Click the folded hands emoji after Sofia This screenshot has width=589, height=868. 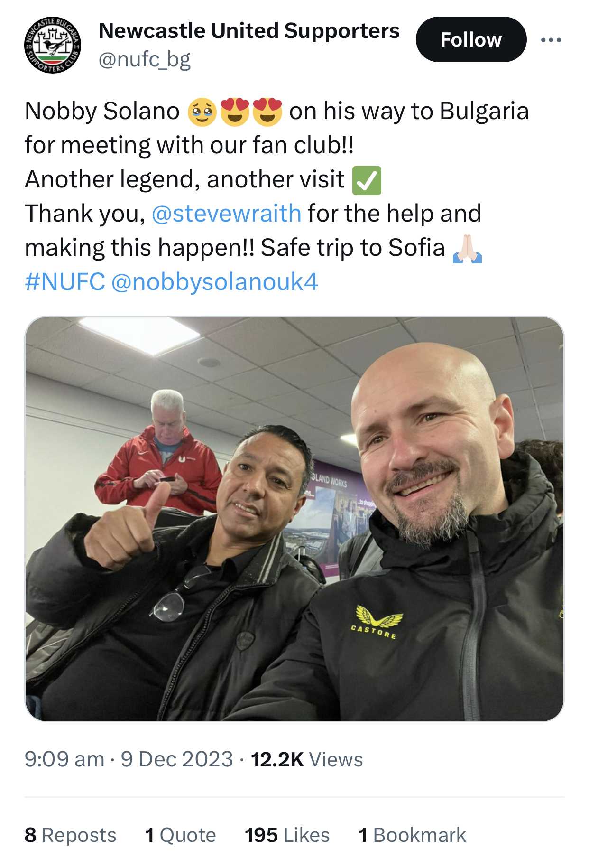click(x=467, y=248)
